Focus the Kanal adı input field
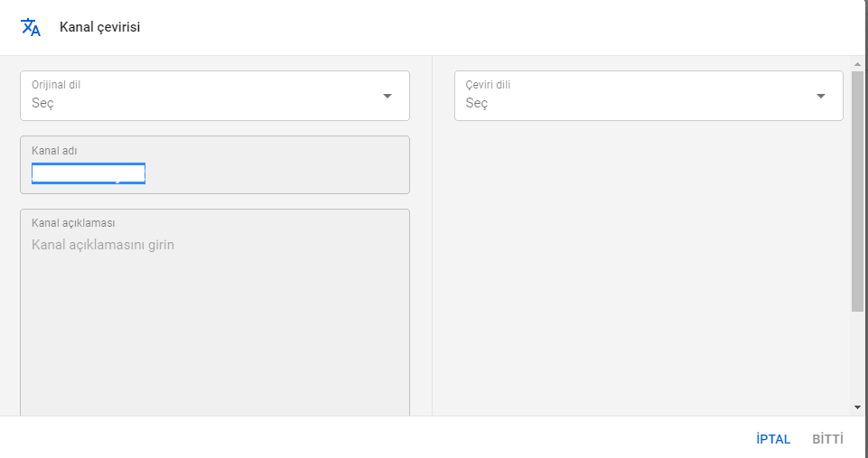The width and height of the screenshot is (868, 458). 271,173
